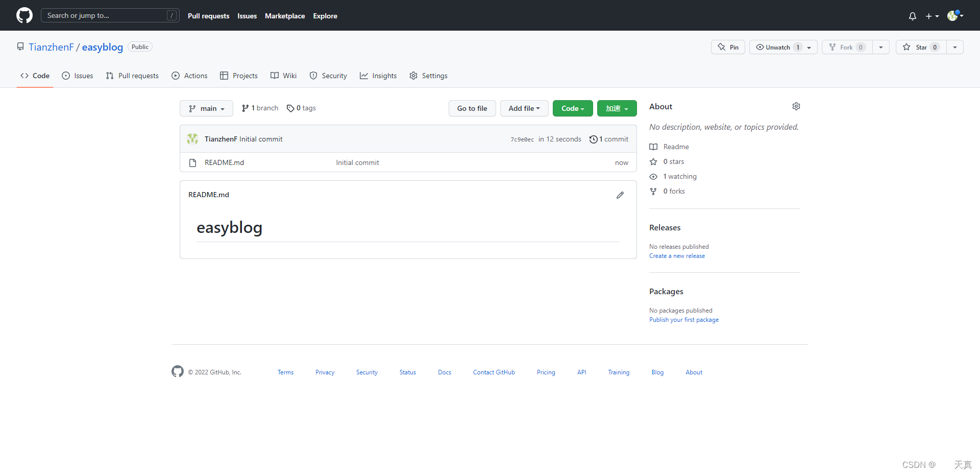This screenshot has height=474, width=980.
Task: Open the README.md file
Action: (224, 162)
